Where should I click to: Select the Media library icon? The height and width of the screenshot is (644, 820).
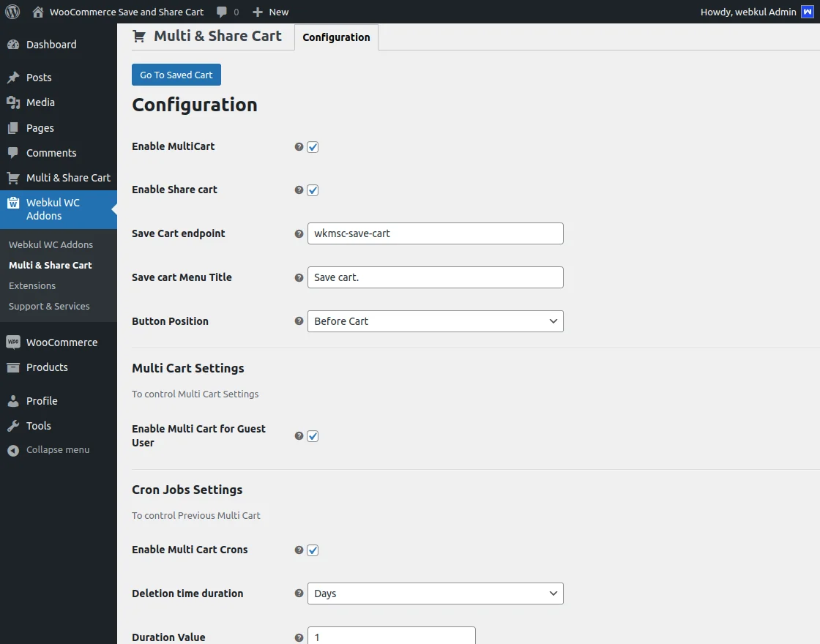point(13,102)
